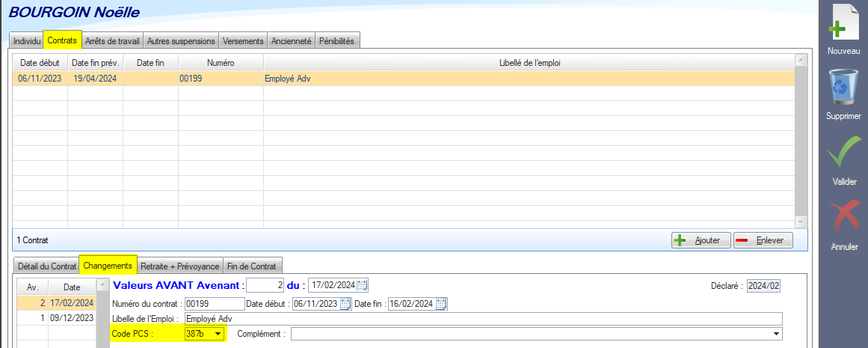The width and height of the screenshot is (868, 348).
Task: Click the Enlever button
Action: click(x=763, y=240)
